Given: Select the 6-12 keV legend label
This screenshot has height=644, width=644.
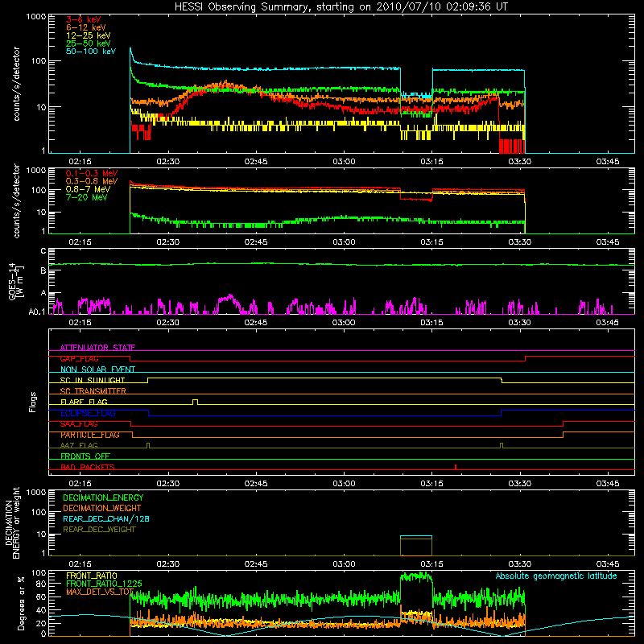Looking at the screenshot, I should (86, 27).
